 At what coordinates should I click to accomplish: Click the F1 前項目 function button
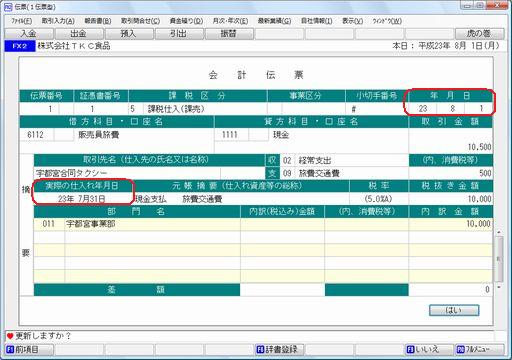(x=29, y=349)
